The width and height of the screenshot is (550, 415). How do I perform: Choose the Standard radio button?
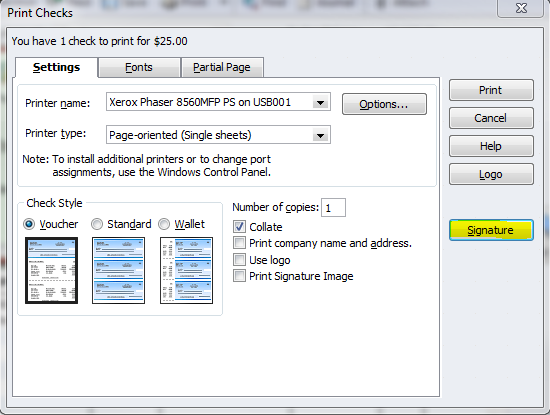coord(97,224)
